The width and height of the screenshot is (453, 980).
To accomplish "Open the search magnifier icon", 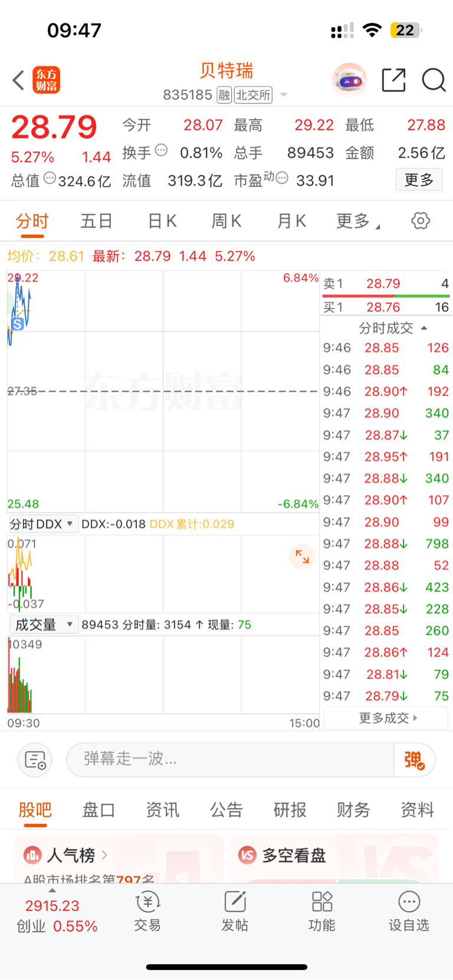I will (434, 80).
